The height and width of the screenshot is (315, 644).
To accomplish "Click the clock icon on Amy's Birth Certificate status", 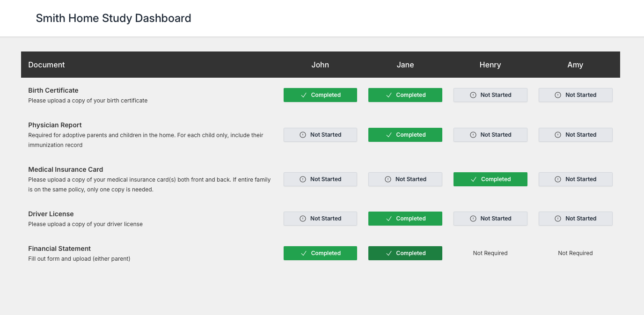I will coord(557,95).
